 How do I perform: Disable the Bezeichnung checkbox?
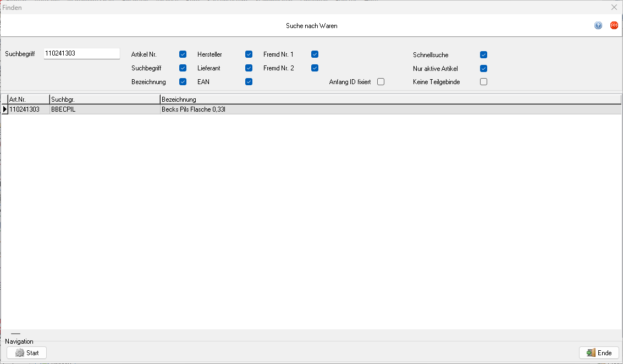[183, 82]
